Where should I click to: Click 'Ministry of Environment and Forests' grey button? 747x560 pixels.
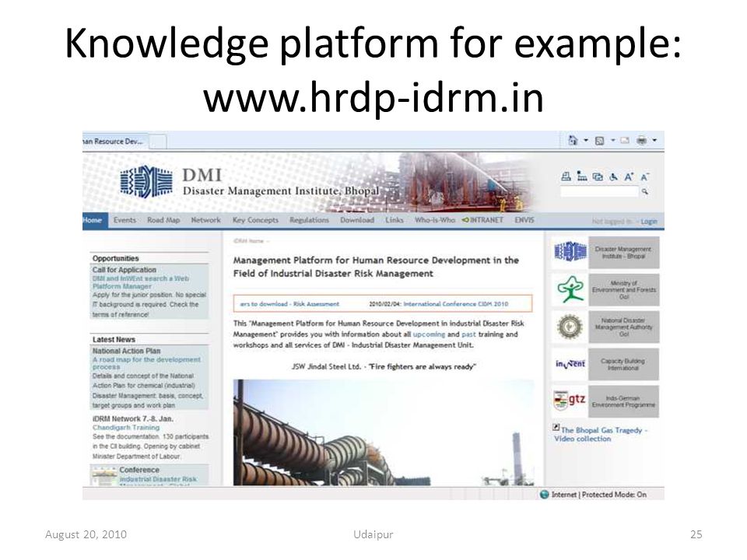point(623,289)
